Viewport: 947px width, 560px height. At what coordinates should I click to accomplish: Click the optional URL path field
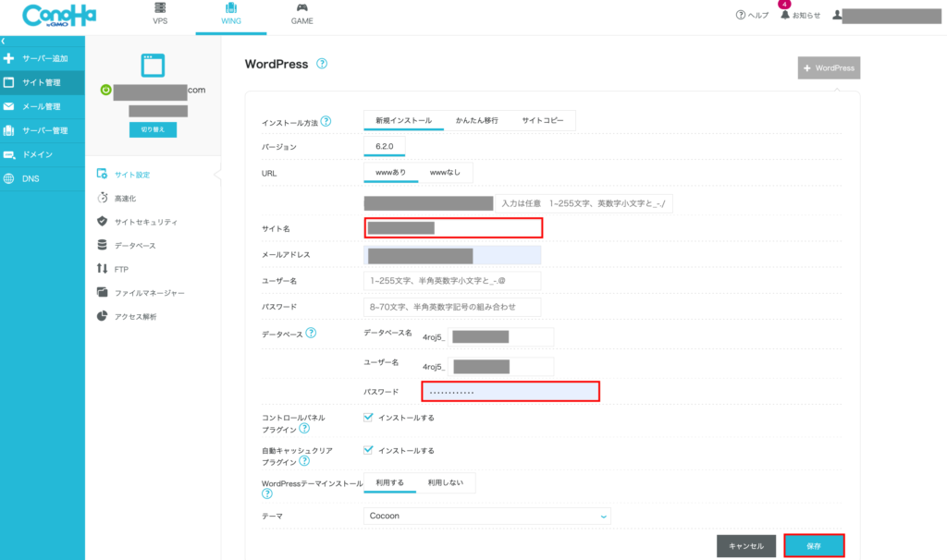(x=584, y=203)
